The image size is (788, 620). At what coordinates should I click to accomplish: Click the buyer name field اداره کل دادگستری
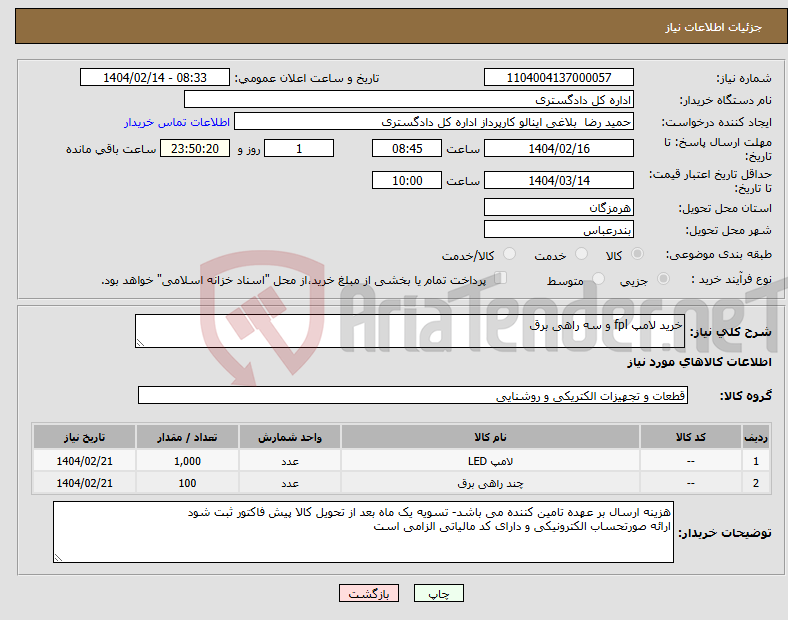click(x=409, y=99)
